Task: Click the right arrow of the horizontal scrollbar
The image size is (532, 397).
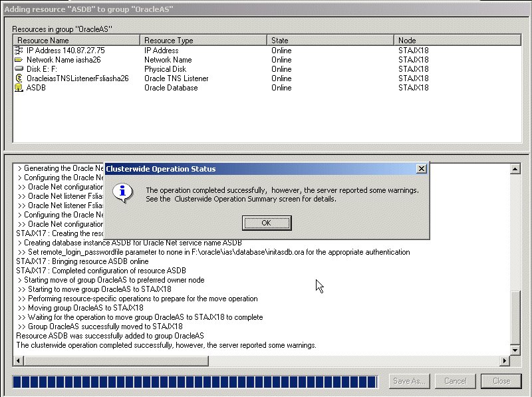Action: click(x=506, y=360)
